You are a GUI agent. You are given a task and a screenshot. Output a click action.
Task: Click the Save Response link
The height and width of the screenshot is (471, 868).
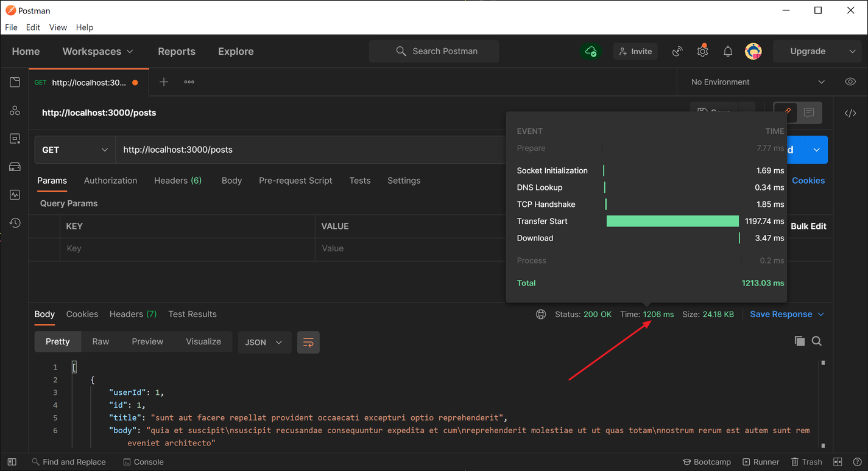780,314
